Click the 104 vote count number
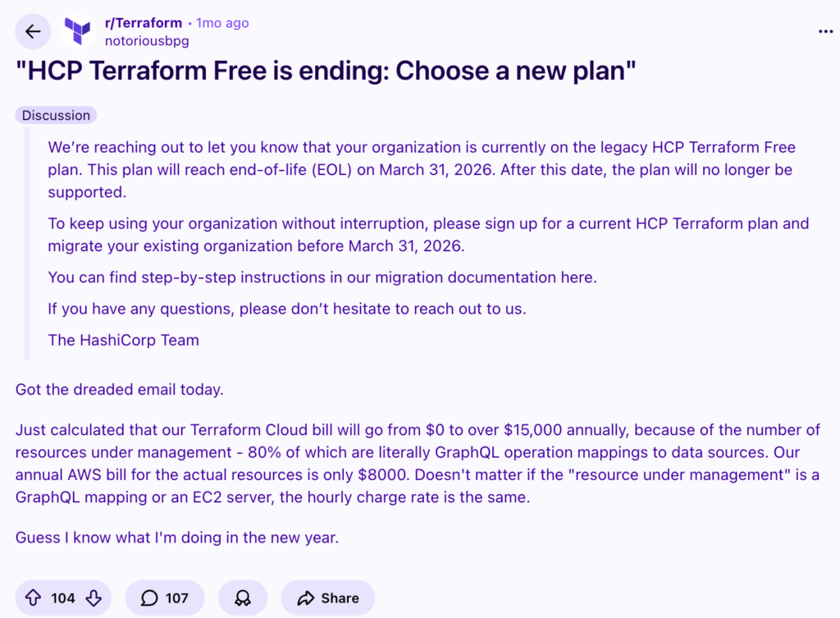Viewport: 840px width, 618px height. (63, 598)
